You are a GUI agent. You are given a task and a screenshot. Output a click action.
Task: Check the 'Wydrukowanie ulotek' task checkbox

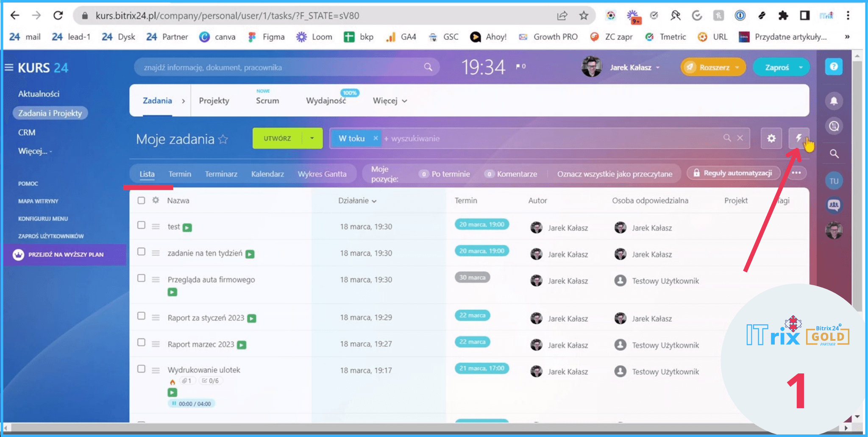tap(142, 369)
